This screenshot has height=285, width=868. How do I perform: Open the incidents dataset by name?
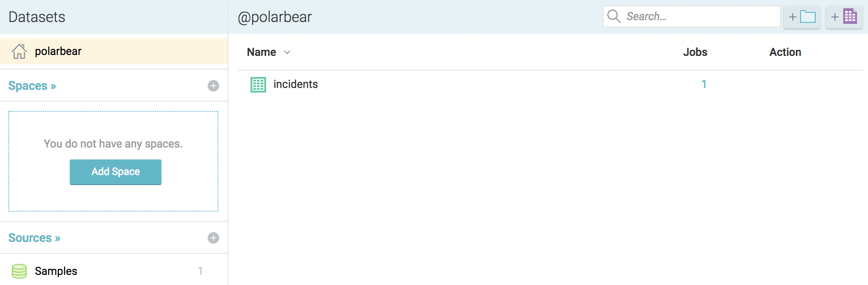295,84
